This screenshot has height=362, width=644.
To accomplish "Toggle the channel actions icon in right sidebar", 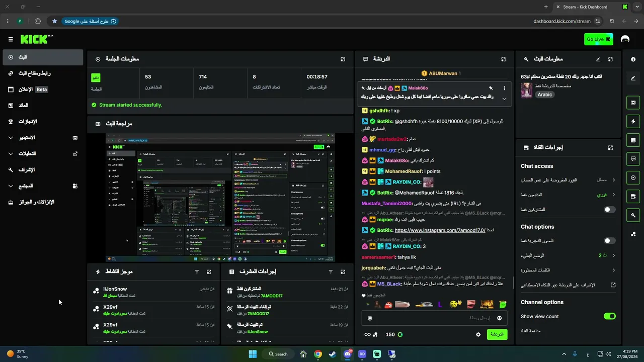I will tap(633, 196).
